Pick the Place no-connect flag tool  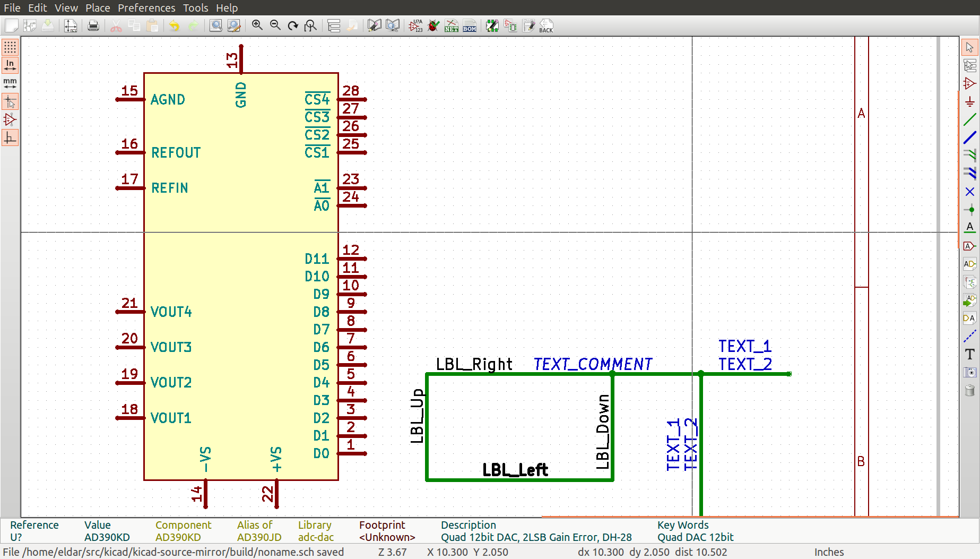[970, 192]
